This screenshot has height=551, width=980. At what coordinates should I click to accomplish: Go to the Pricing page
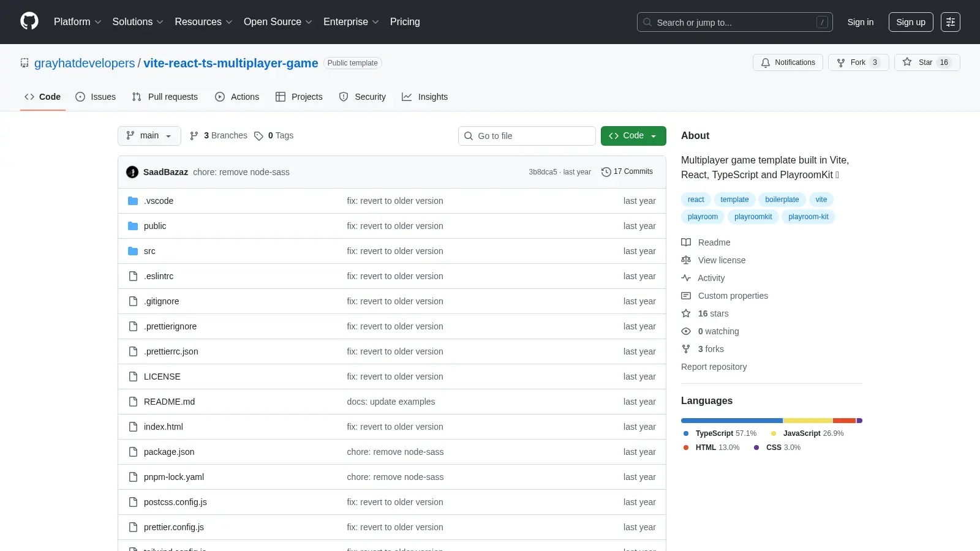(405, 22)
